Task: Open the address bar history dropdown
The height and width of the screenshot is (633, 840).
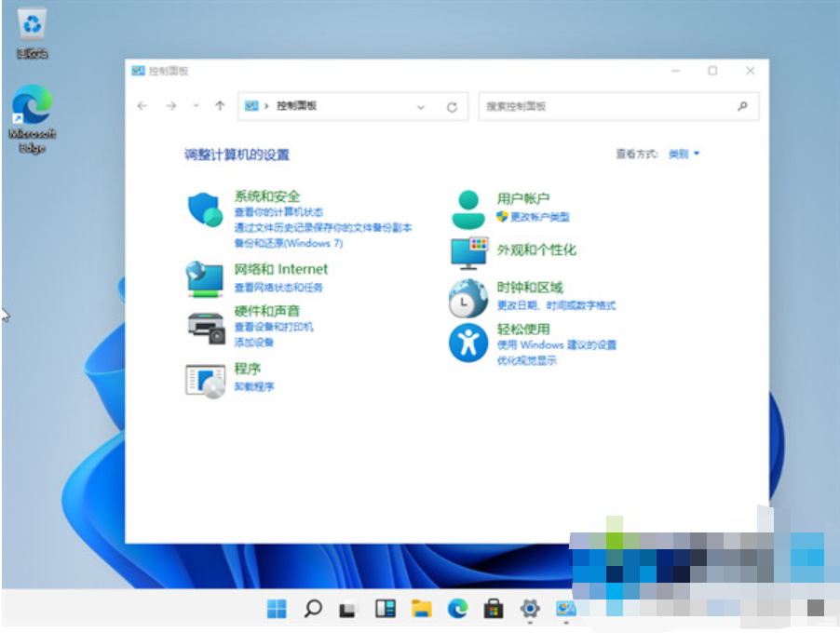Action: click(x=421, y=107)
